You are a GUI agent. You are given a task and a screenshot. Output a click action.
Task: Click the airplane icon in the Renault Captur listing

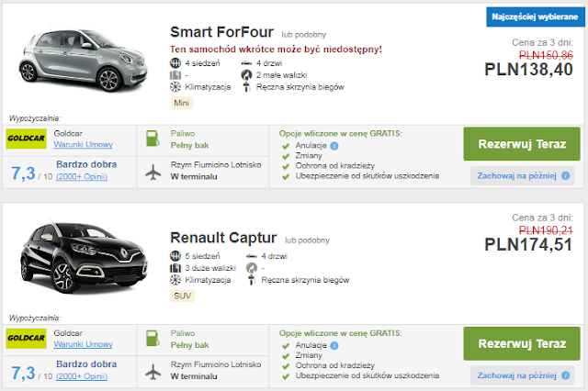153,372
